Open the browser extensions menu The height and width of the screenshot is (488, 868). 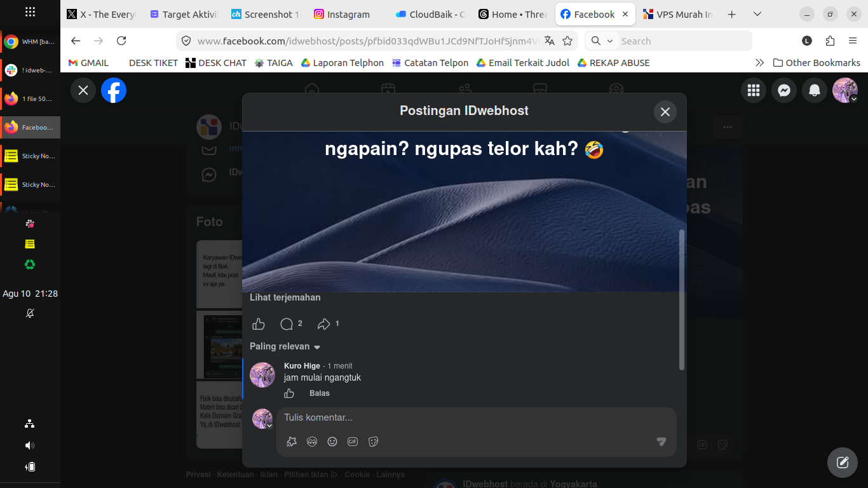[830, 41]
